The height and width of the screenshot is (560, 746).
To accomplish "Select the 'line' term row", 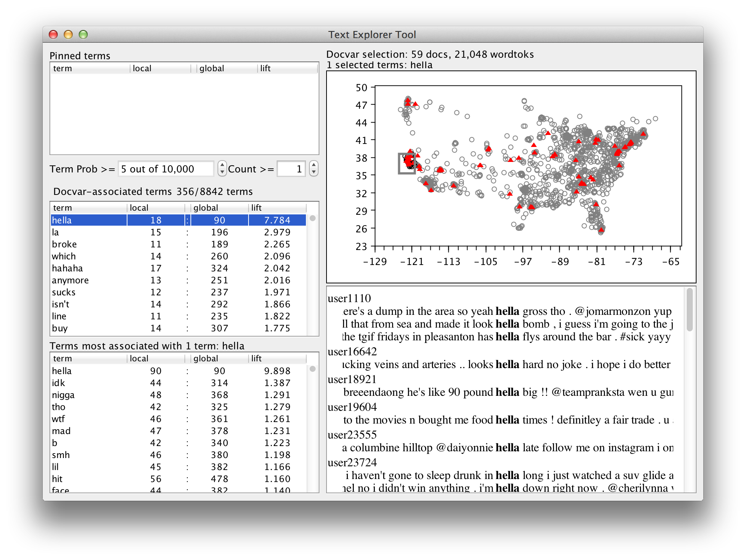I will pyautogui.click(x=178, y=316).
